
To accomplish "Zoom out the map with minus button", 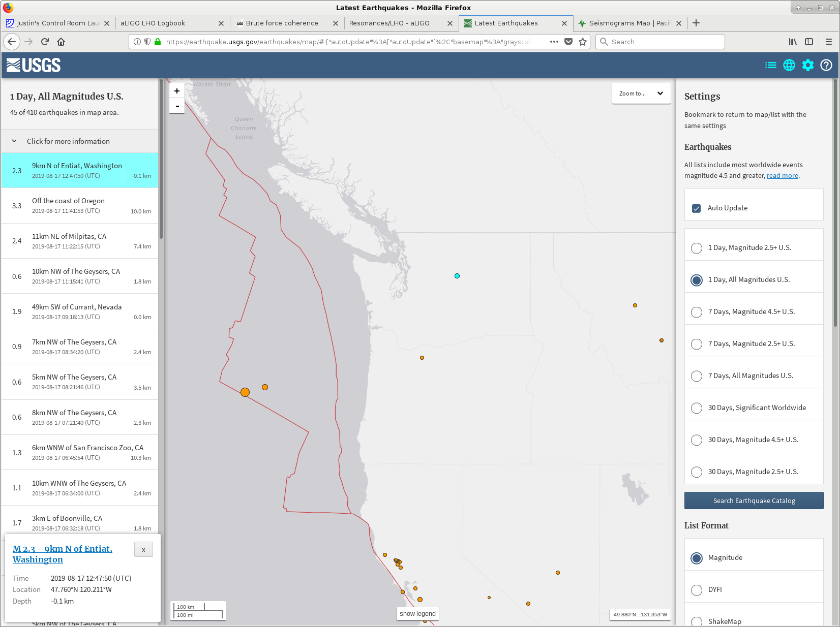I will 177,106.
